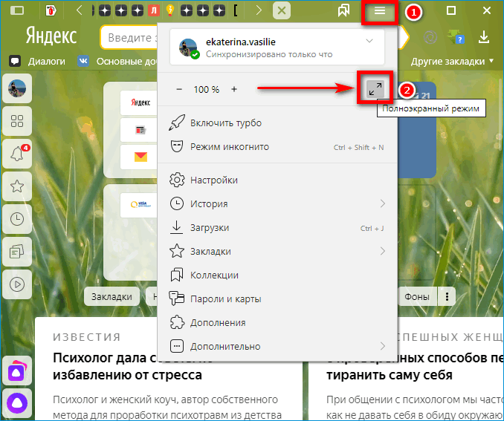Open Диалоги bookmark
The height and width of the screenshot is (421, 504).
coord(37,62)
